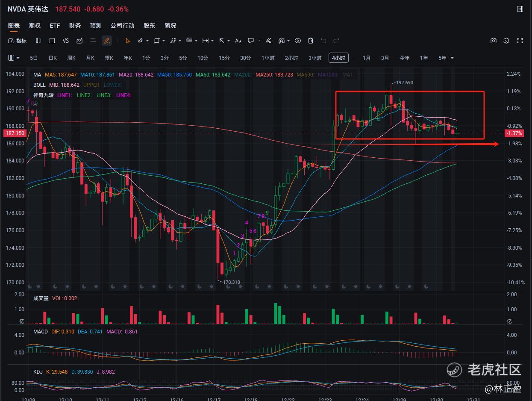Select the 周K interval
This screenshot has height=401, width=532.
[71, 58]
